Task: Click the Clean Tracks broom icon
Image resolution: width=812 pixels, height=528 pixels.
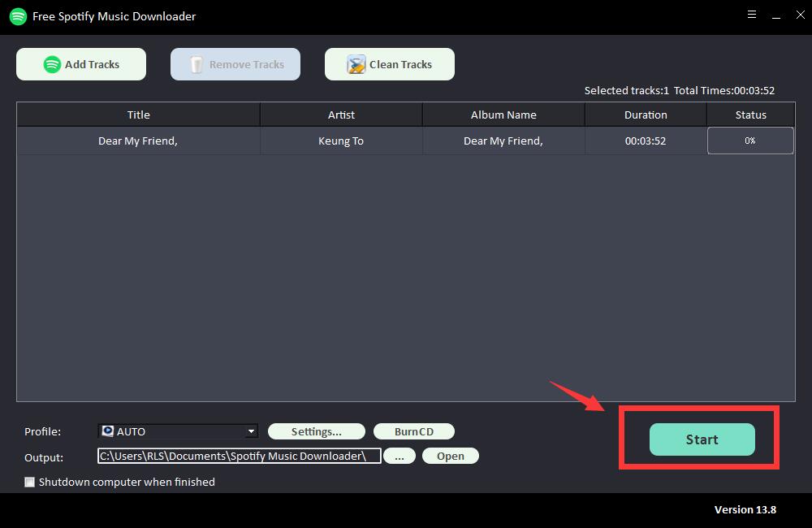Action: [x=356, y=64]
